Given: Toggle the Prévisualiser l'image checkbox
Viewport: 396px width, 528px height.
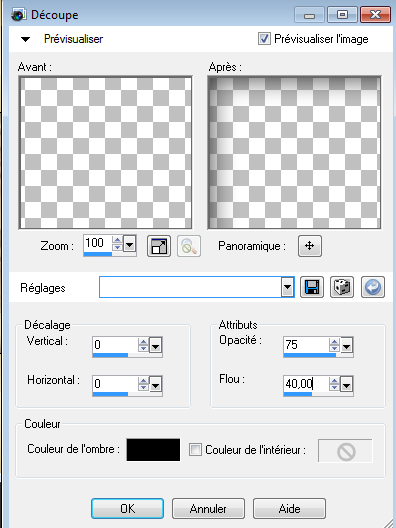Looking at the screenshot, I should point(264,39).
